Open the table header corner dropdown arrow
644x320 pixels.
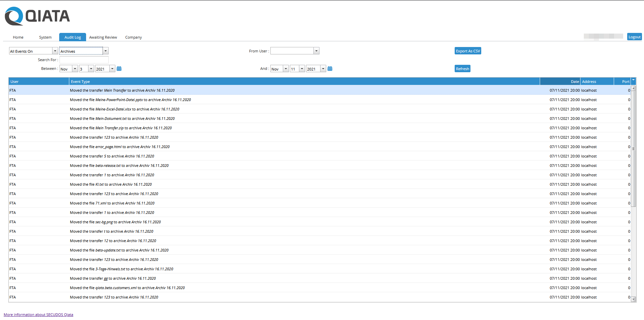point(634,81)
